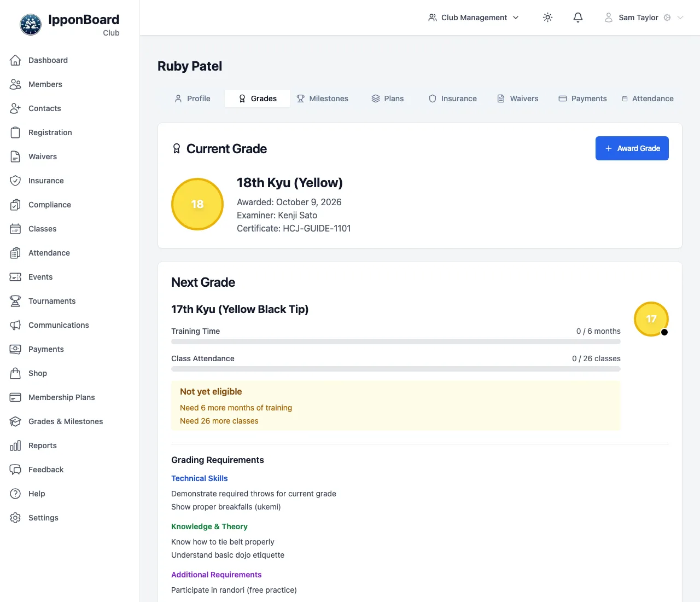Click the Insurance shield icon in sidebar
This screenshot has width=700, height=602.
pyautogui.click(x=15, y=181)
